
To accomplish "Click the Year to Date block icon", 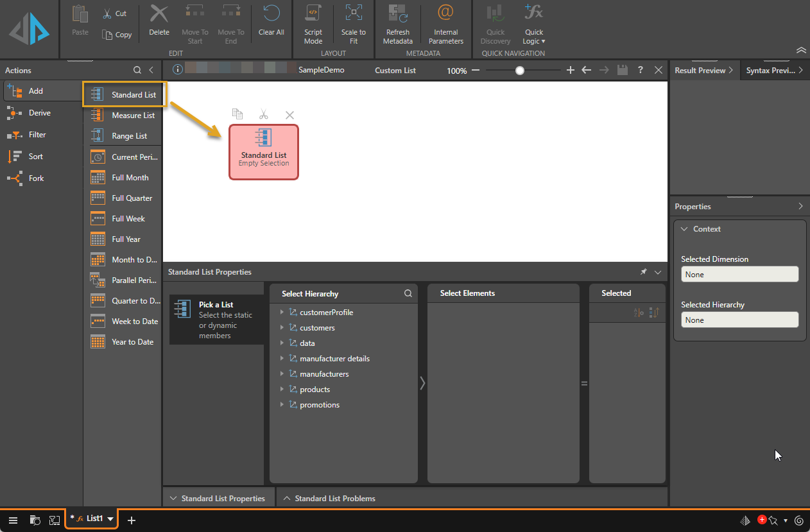I will (x=98, y=342).
